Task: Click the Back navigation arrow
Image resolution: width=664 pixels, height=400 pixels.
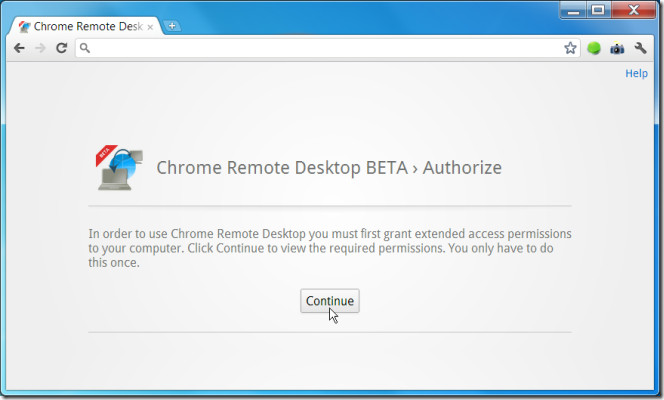Action: point(19,48)
